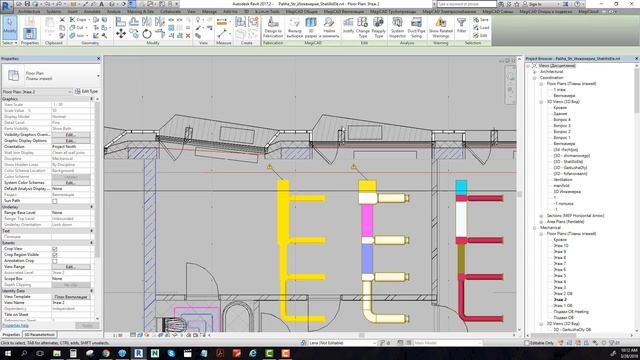
Task: Toggle the Editable Only checkbox
Action: coord(527,343)
